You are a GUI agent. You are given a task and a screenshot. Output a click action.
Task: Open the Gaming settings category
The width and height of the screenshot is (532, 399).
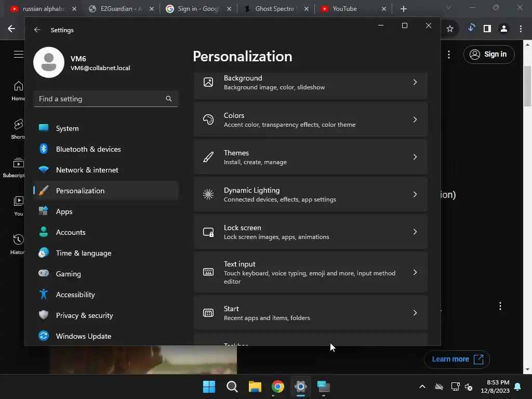click(x=106, y=274)
